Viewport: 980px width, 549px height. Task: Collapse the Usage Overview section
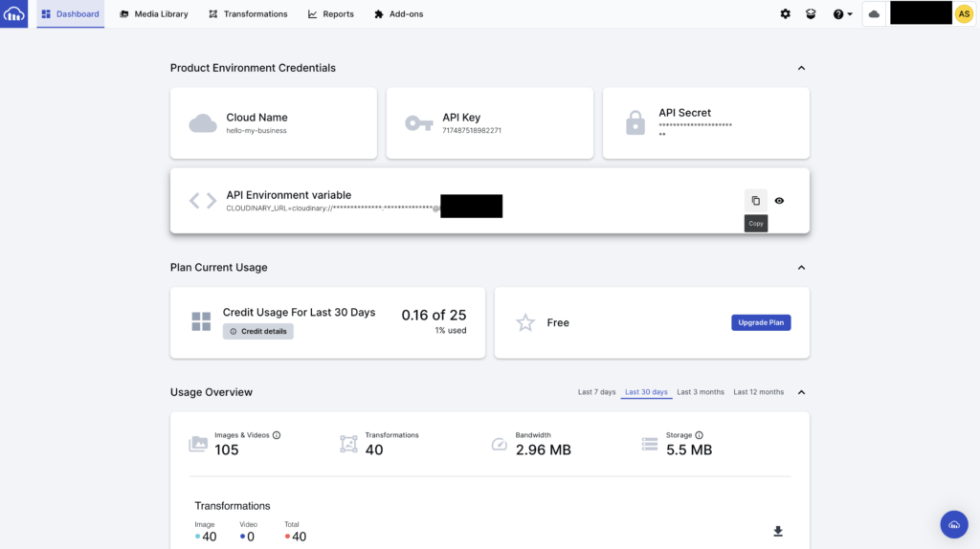coord(801,392)
